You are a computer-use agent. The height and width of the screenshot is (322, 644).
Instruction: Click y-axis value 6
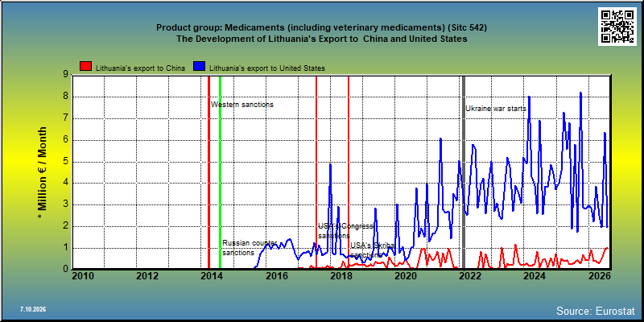click(x=65, y=140)
